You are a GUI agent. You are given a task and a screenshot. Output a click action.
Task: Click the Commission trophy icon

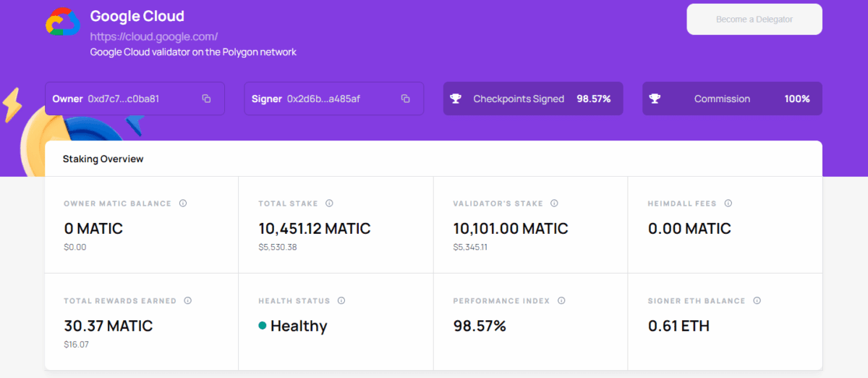(655, 98)
